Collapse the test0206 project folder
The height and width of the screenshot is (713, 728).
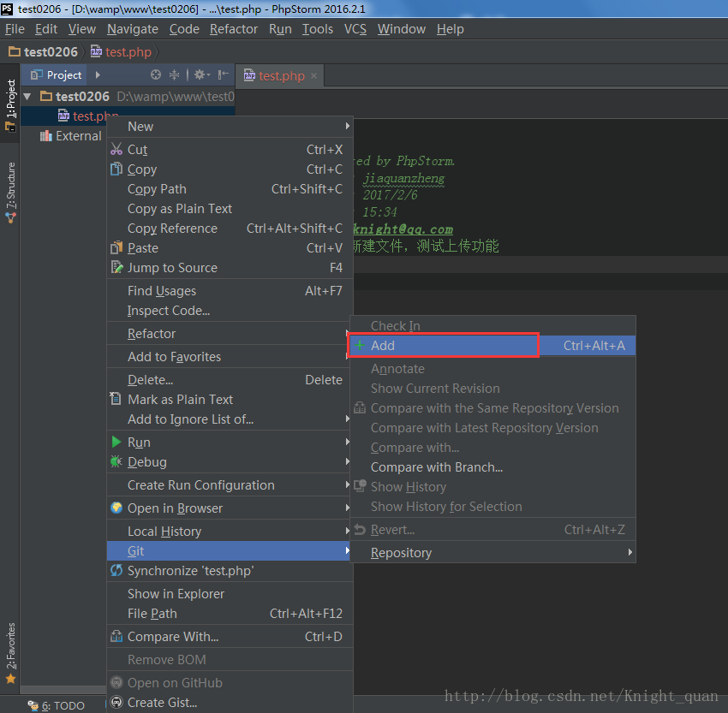point(27,97)
